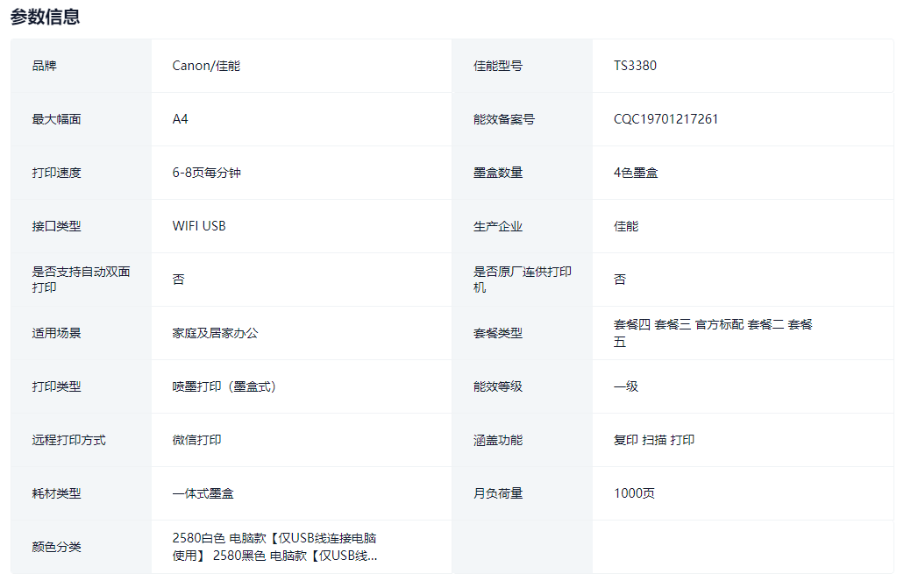Click the 套餐类型 package options text
Viewport: 904px width, 588px height.
coord(713,333)
